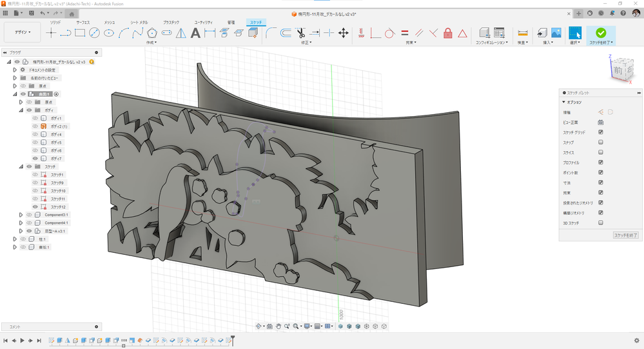Expand the ドキュメントの設定 tree node

(x=15, y=70)
